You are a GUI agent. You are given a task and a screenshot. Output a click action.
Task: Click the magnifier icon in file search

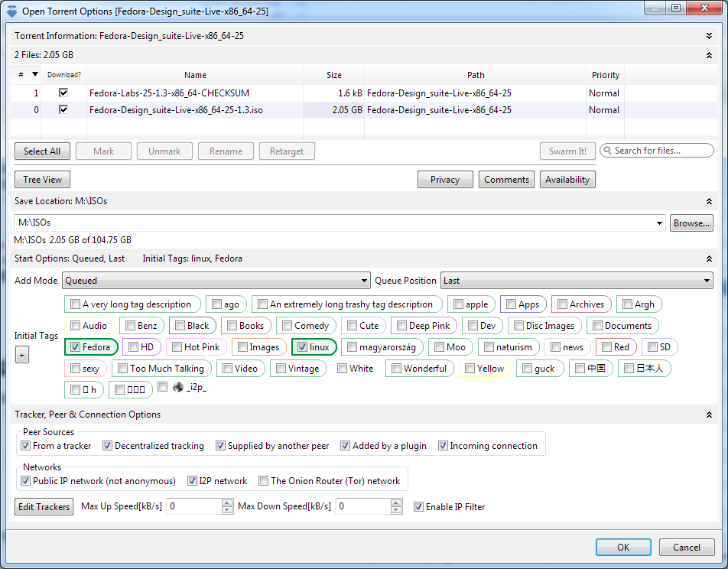point(607,151)
